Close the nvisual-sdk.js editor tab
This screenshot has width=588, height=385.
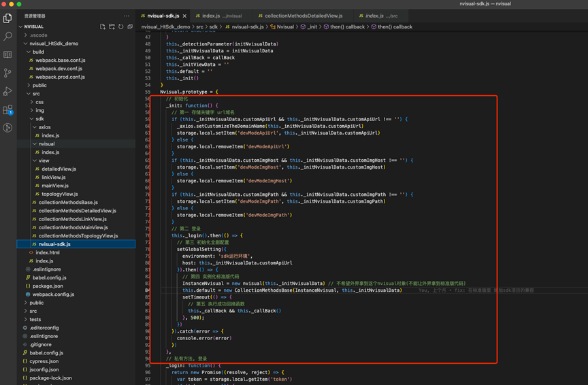pyautogui.click(x=184, y=16)
